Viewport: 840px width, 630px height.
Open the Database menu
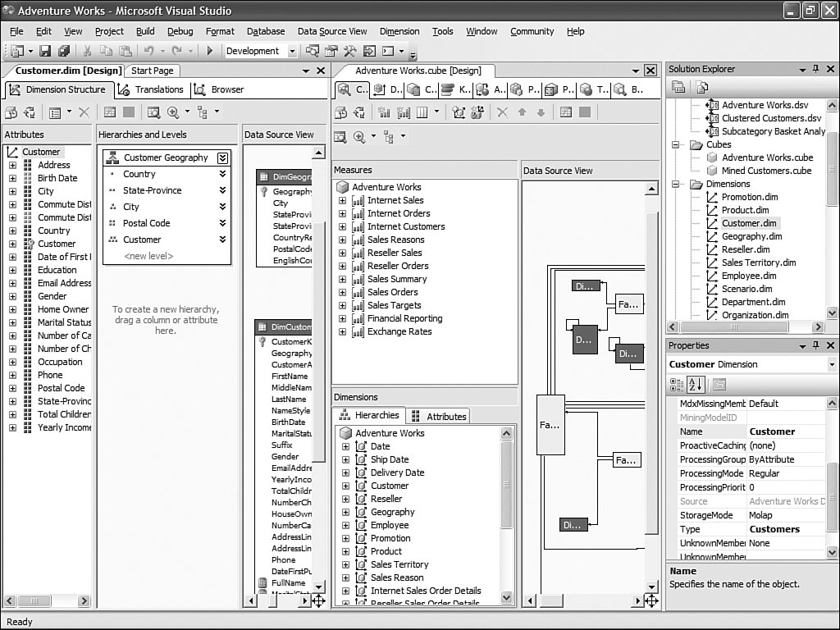click(x=266, y=32)
